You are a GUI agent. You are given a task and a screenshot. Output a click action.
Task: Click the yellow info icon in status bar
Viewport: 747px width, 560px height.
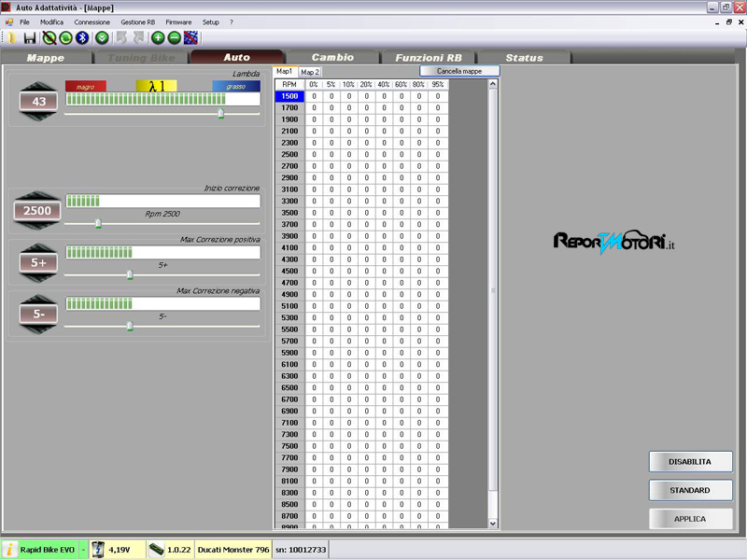(x=9, y=550)
